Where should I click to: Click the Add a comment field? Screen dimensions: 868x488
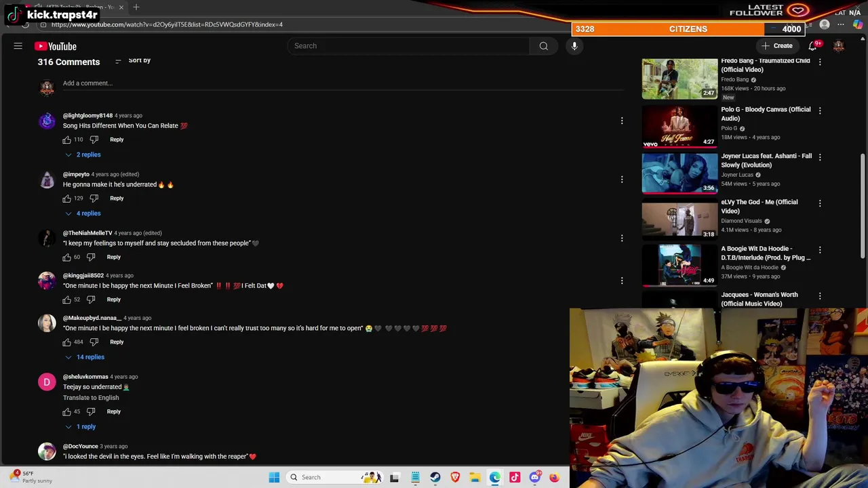(x=342, y=83)
